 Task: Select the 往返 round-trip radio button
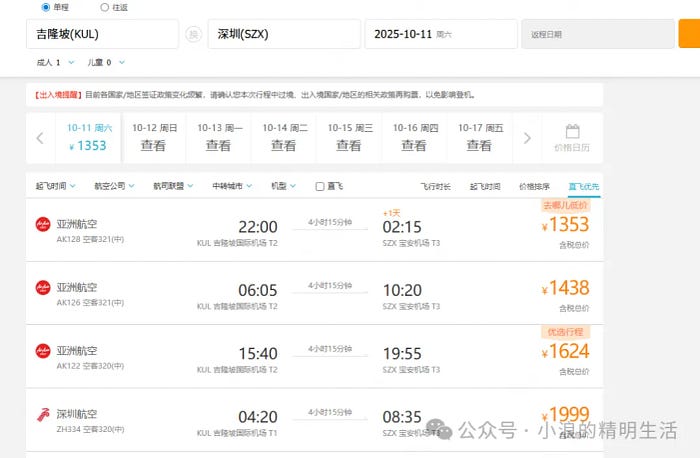104,7
